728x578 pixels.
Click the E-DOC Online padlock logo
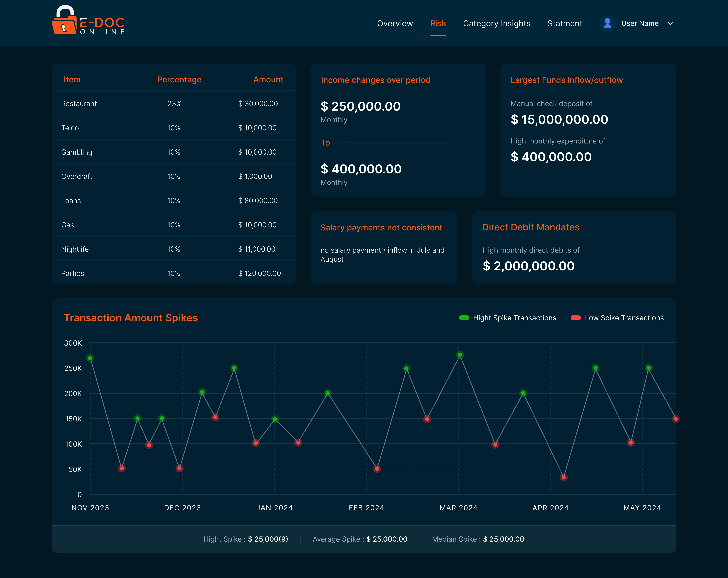click(88, 20)
